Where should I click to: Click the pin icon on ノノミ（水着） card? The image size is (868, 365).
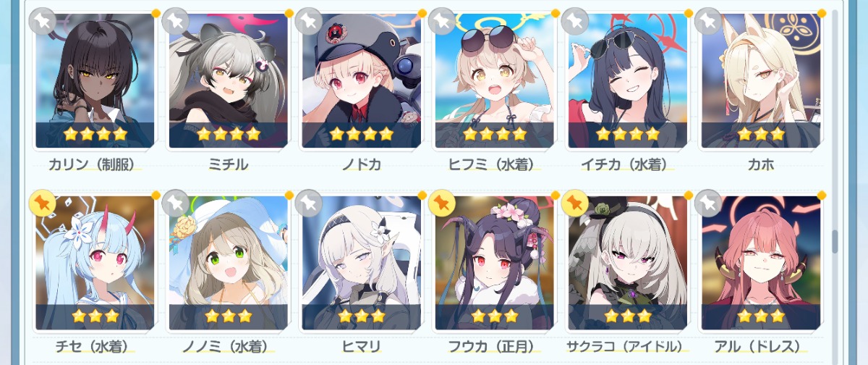(176, 204)
